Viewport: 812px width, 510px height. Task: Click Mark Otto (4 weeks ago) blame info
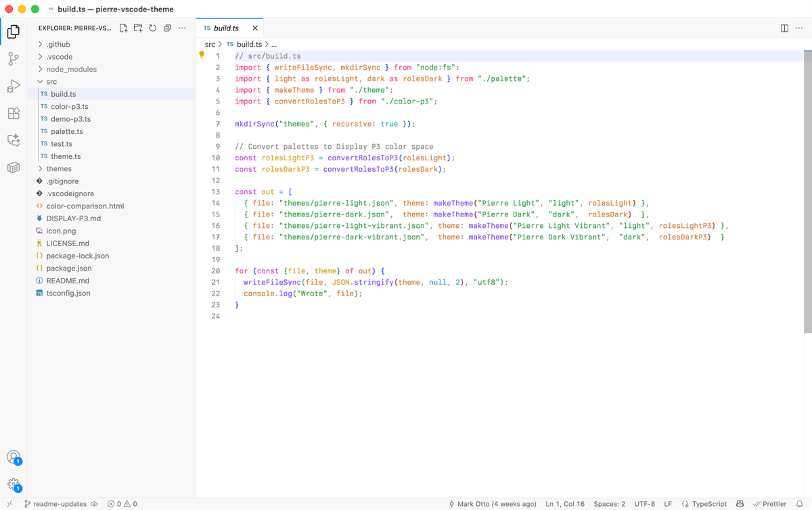tap(493, 504)
